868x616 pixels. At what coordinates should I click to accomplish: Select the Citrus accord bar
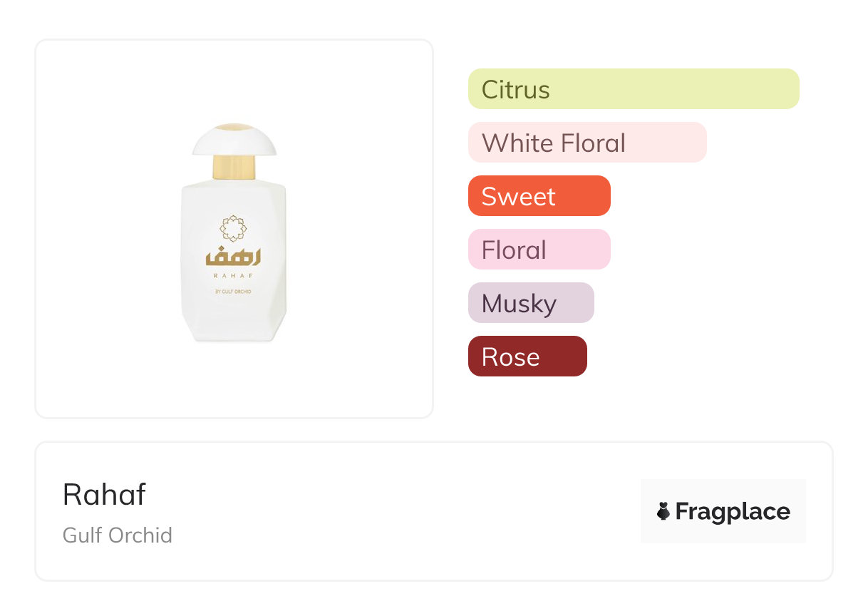tap(634, 89)
